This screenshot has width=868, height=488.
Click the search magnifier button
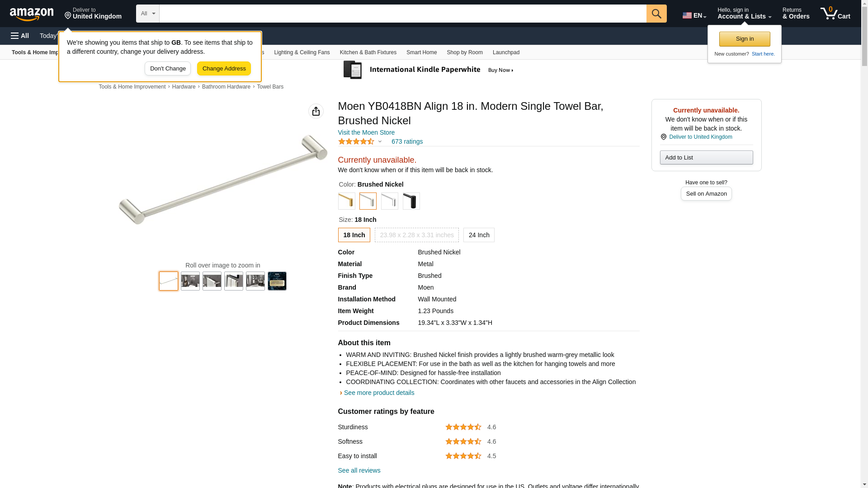[656, 14]
